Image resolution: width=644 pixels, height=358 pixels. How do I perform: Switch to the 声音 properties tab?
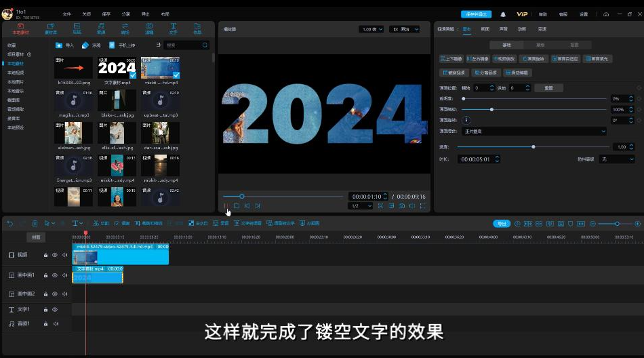503,29
